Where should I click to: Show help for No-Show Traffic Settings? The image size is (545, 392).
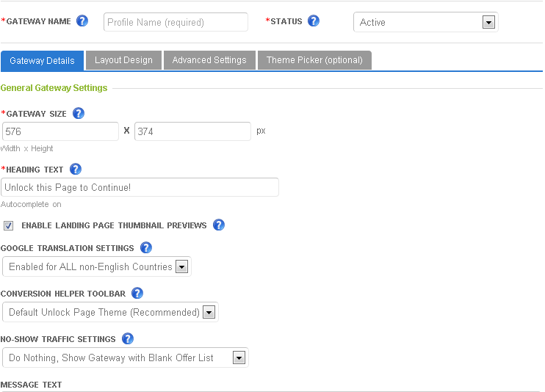tap(128, 338)
